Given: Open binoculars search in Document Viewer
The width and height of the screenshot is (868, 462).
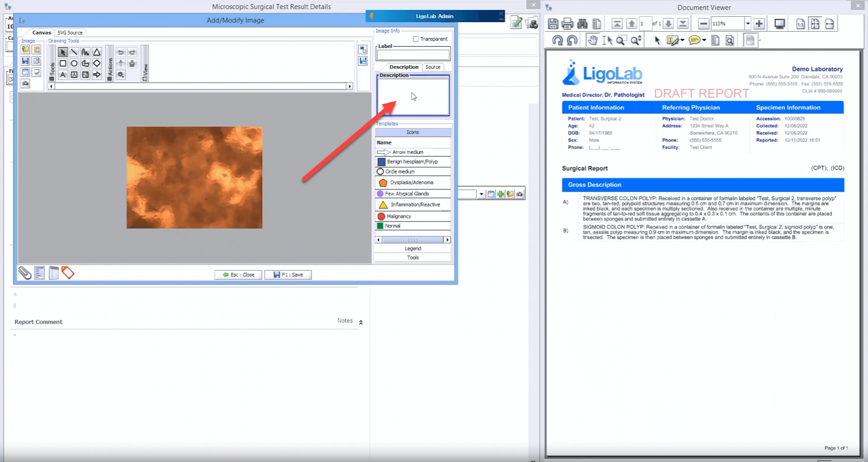Looking at the screenshot, I should point(582,24).
